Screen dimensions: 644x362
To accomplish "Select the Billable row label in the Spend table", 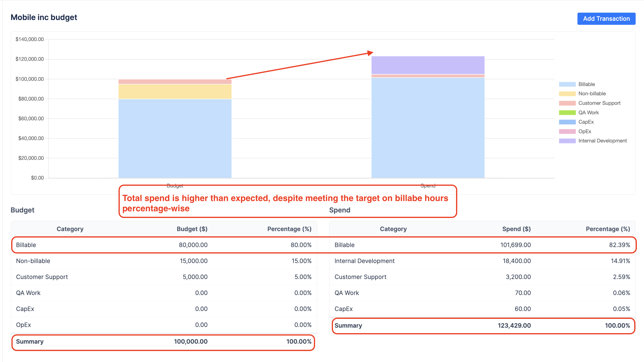I will coord(344,245).
